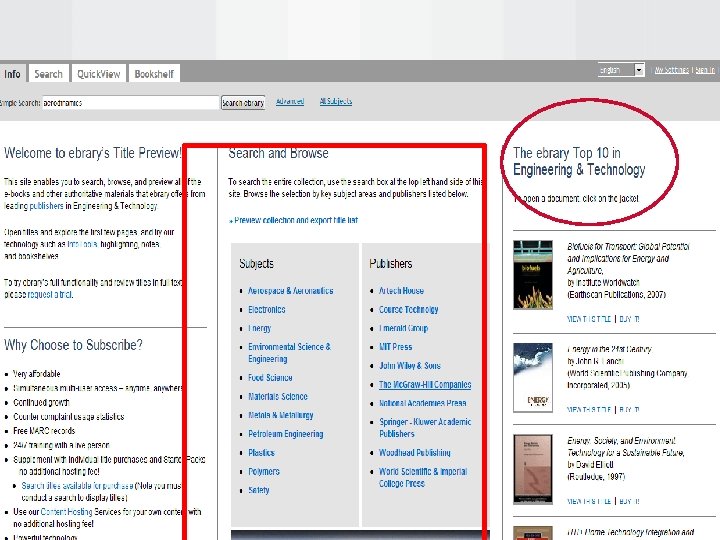Image resolution: width=720 pixels, height=540 pixels.
Task: Browse the Aerospace & Aeronautics subject
Action: (x=291, y=291)
